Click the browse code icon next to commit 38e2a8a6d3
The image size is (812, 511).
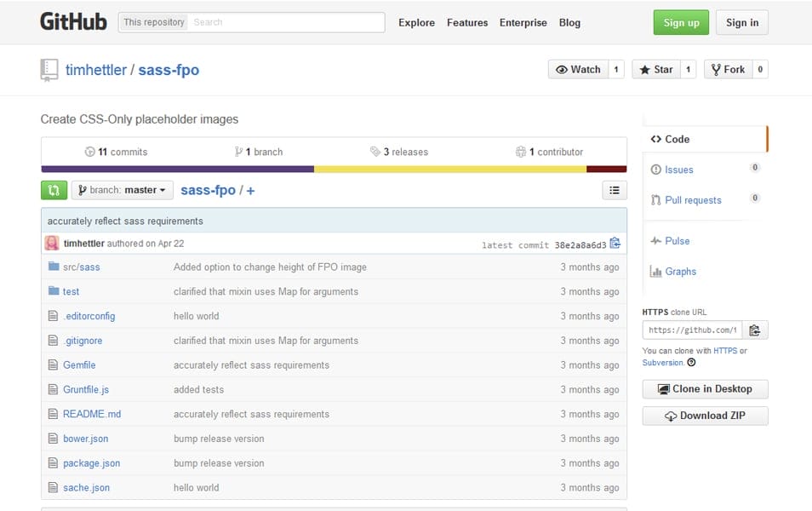615,243
